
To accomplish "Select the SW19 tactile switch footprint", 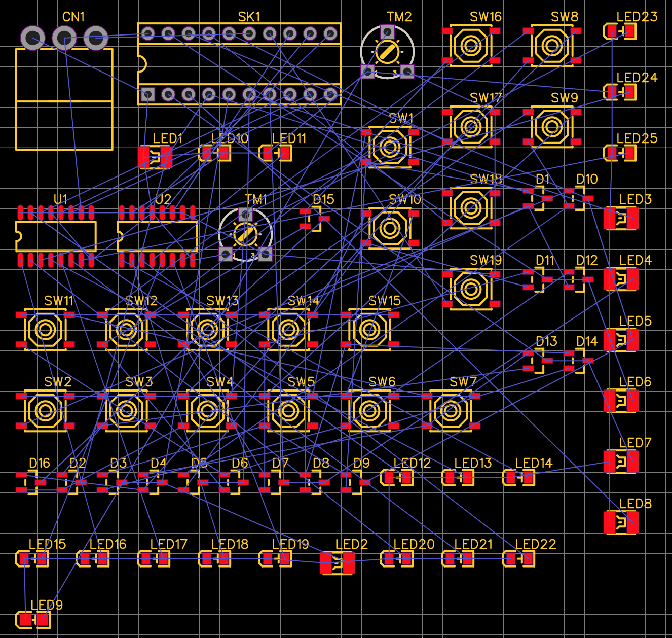I will click(471, 289).
